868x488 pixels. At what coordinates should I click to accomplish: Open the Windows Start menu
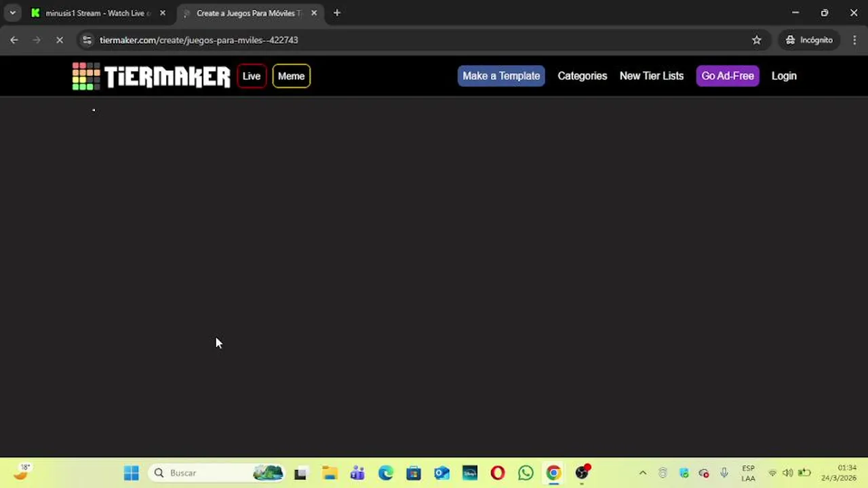(x=132, y=473)
